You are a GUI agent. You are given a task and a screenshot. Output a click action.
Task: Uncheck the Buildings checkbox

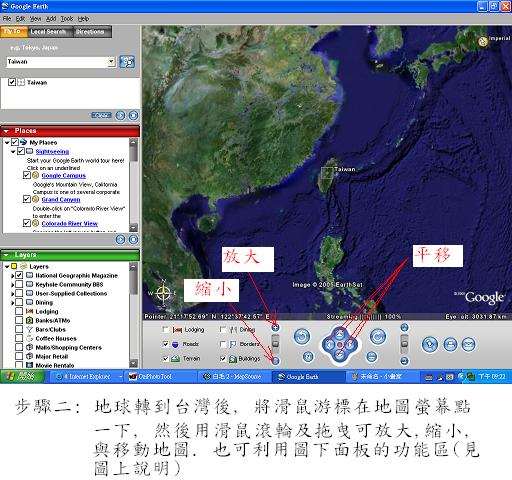223,358
